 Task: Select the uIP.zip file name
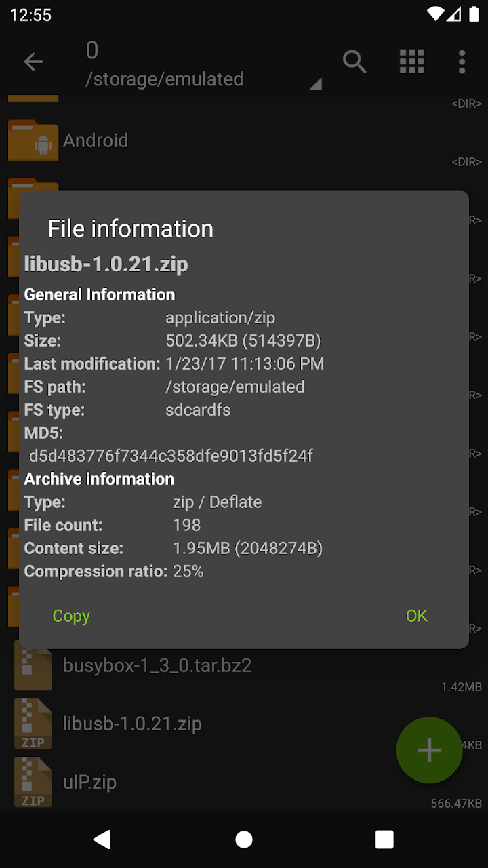[x=89, y=782]
